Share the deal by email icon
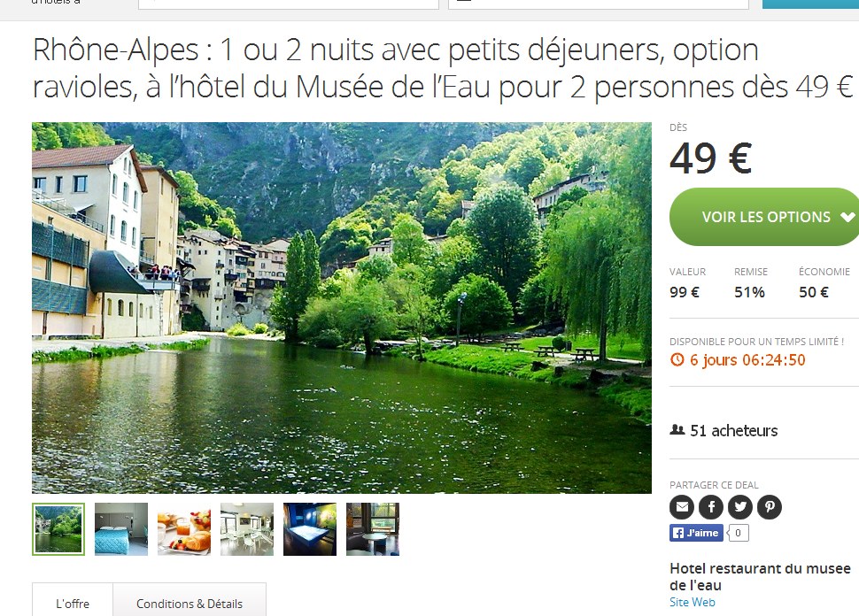Screen dimensions: 859x616 coord(682,507)
